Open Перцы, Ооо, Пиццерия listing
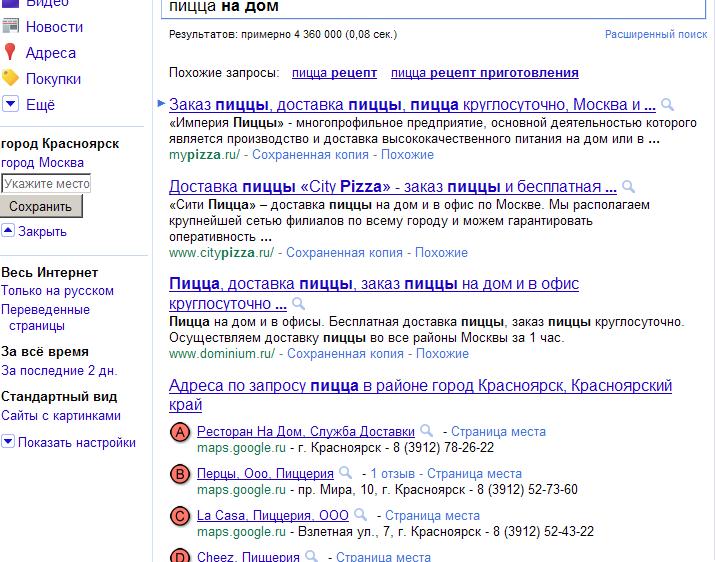 (x=265, y=473)
